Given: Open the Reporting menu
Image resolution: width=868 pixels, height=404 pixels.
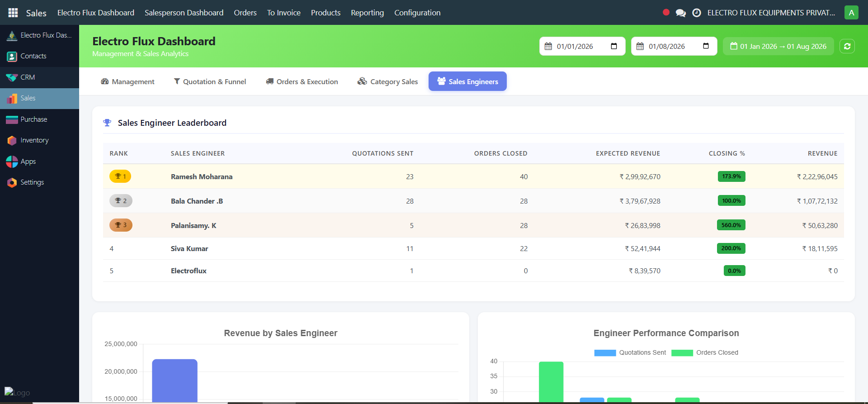Looking at the screenshot, I should coord(368,13).
